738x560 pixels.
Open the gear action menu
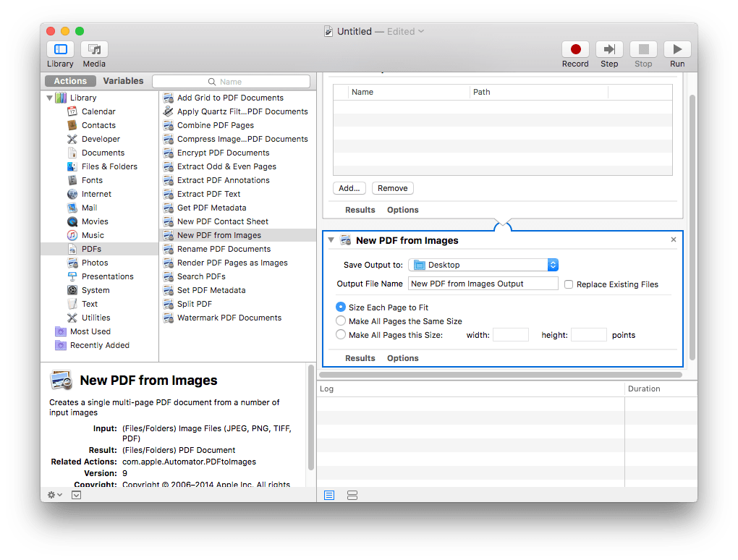(x=55, y=495)
